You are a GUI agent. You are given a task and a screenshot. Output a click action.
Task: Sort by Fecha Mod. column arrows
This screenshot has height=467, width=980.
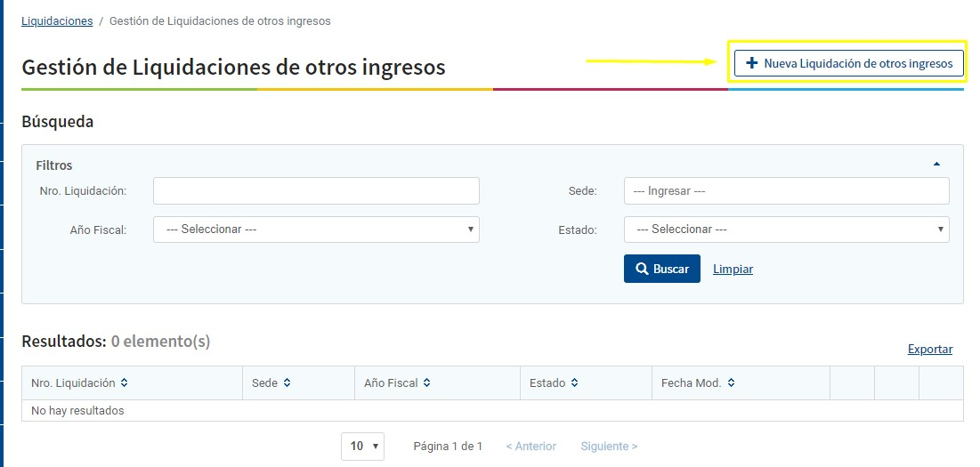[x=731, y=382]
